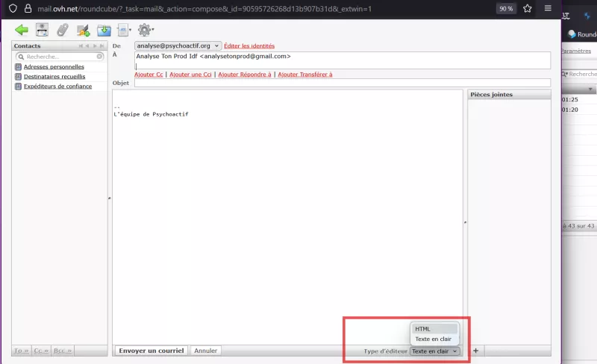597x364 pixels.
Task: Click the mail.ovh.net URL address bar
Action: (204, 9)
